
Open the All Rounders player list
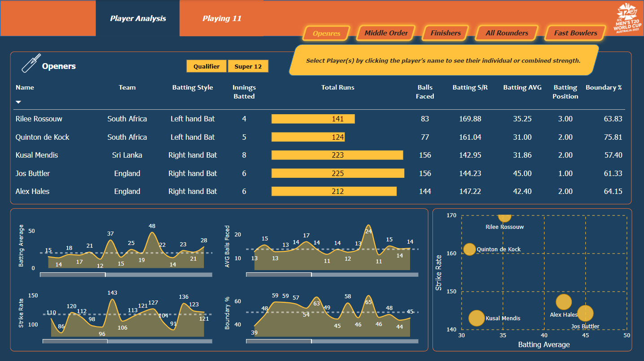(506, 33)
